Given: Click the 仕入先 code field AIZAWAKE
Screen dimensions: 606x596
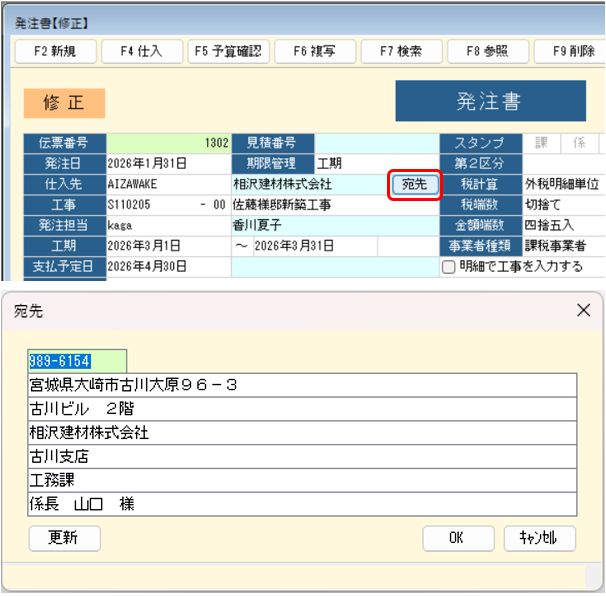Looking at the screenshot, I should click(x=169, y=184).
